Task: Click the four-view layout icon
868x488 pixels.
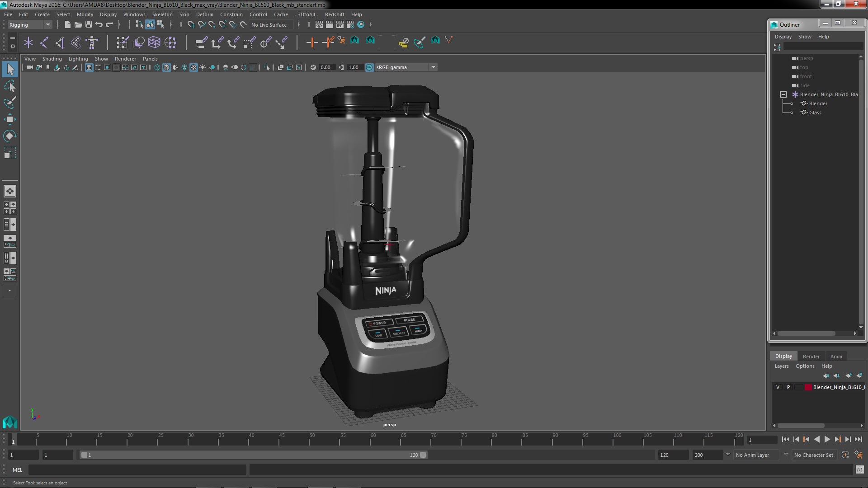Action: click(x=9, y=208)
